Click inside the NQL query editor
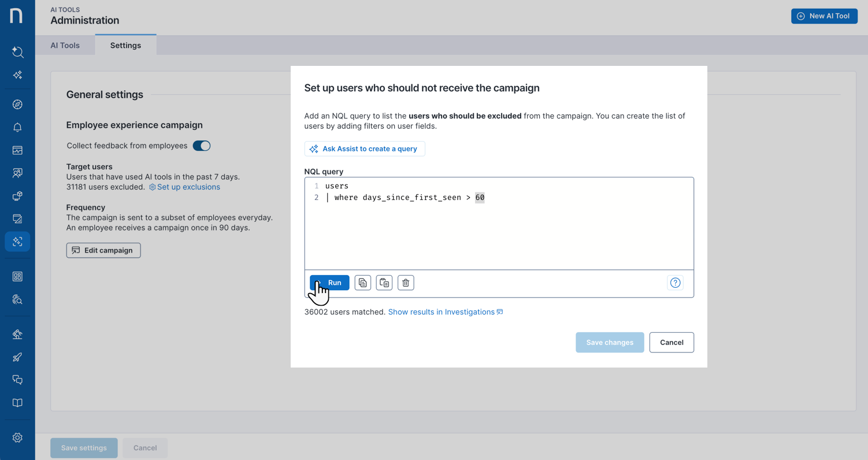This screenshot has width=868, height=460. (499, 231)
